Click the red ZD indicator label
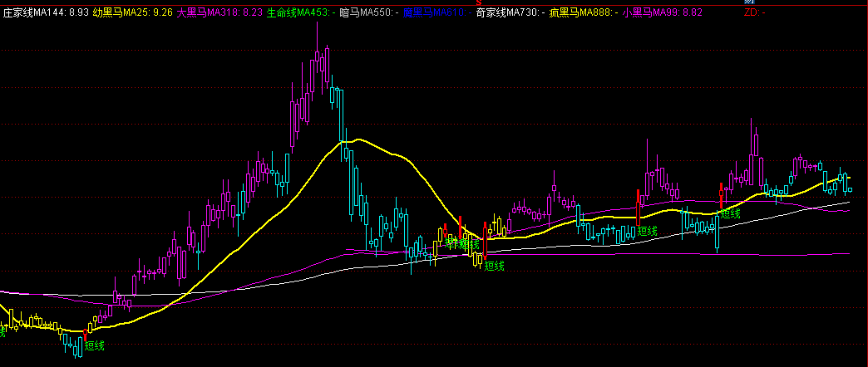This screenshot has height=367, width=868. 753,13
